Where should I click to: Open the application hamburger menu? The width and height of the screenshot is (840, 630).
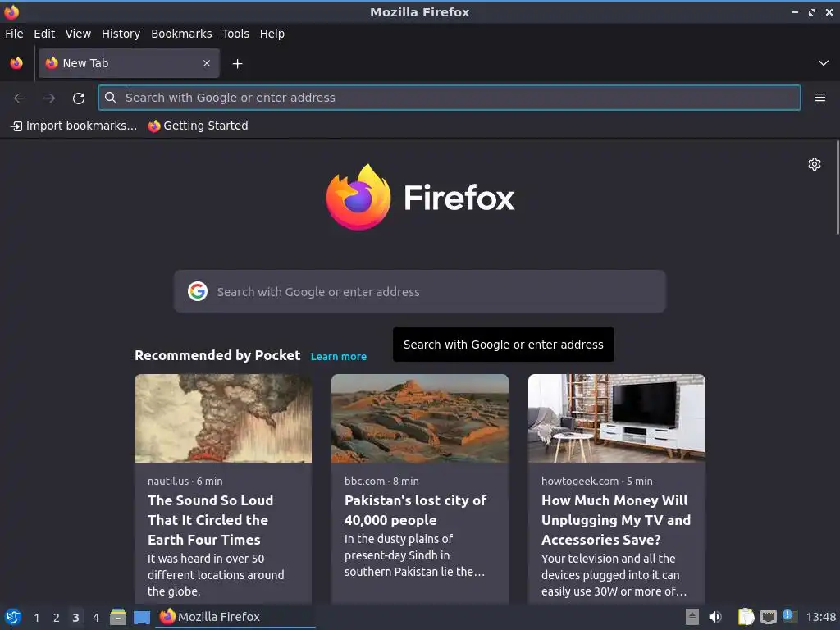(x=820, y=98)
